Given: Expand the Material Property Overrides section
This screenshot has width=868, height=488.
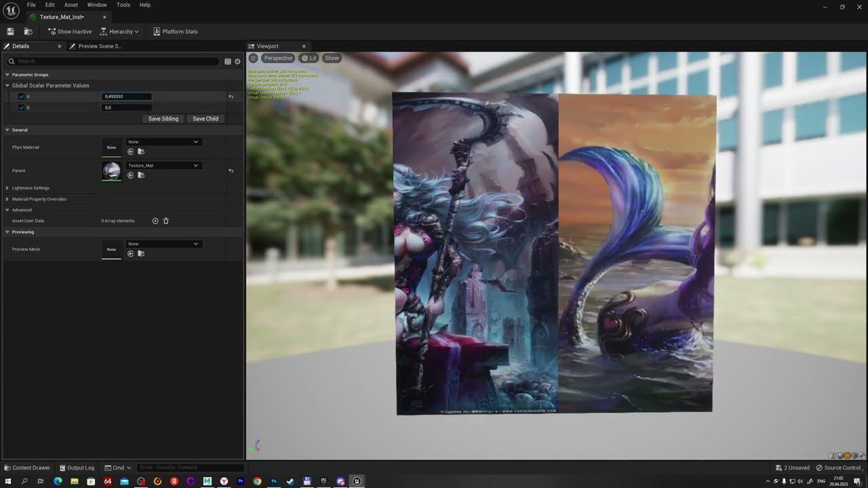Looking at the screenshot, I should (x=7, y=199).
